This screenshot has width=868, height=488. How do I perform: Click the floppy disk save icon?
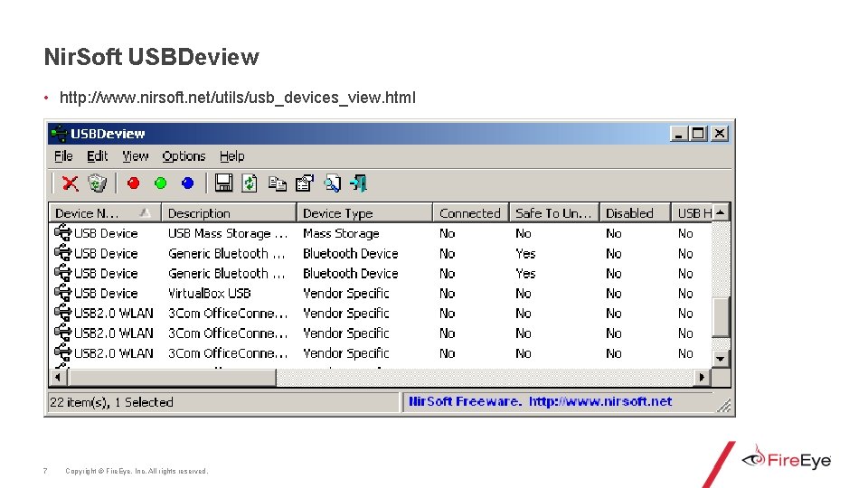point(223,183)
